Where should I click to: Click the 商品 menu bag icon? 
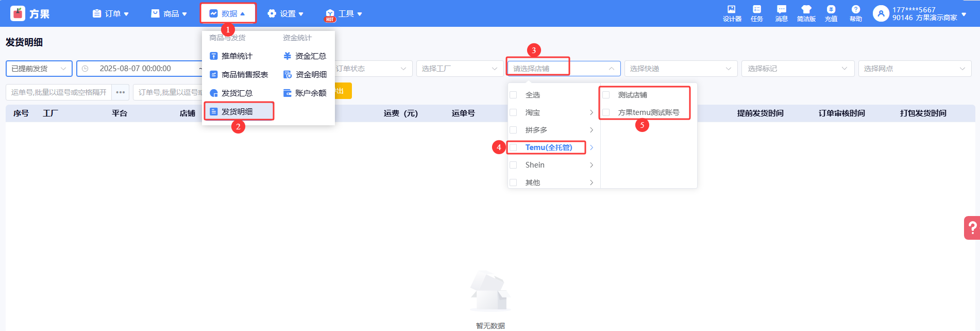155,14
